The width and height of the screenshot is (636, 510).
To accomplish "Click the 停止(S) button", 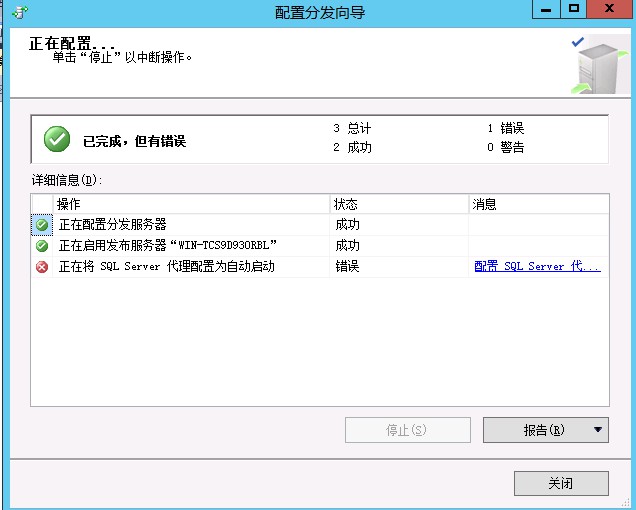I will (407, 430).
